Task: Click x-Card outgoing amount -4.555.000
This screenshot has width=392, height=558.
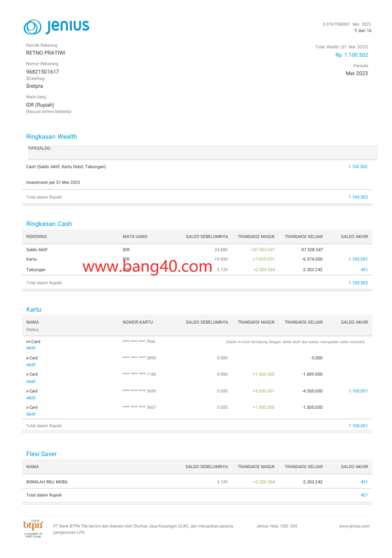Action: (x=312, y=391)
